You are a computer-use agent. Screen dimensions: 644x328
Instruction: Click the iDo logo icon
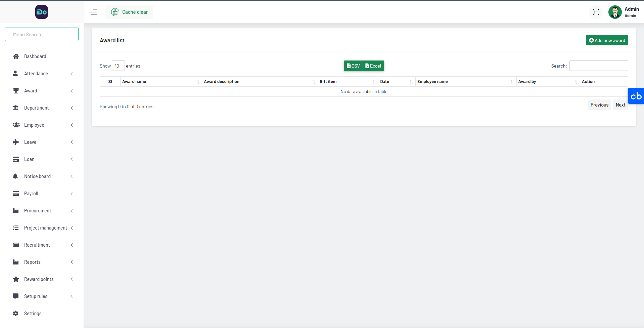pos(42,12)
